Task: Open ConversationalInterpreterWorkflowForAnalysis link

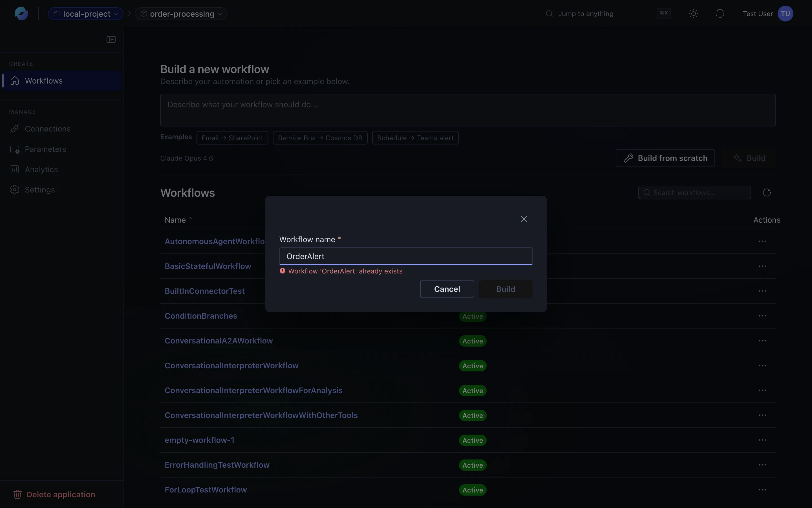Action: tap(254, 390)
